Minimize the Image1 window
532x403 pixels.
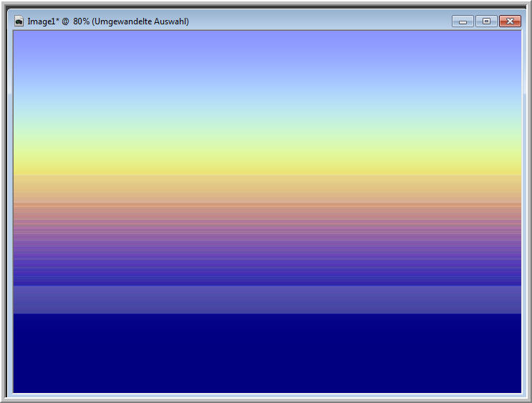click(x=463, y=21)
